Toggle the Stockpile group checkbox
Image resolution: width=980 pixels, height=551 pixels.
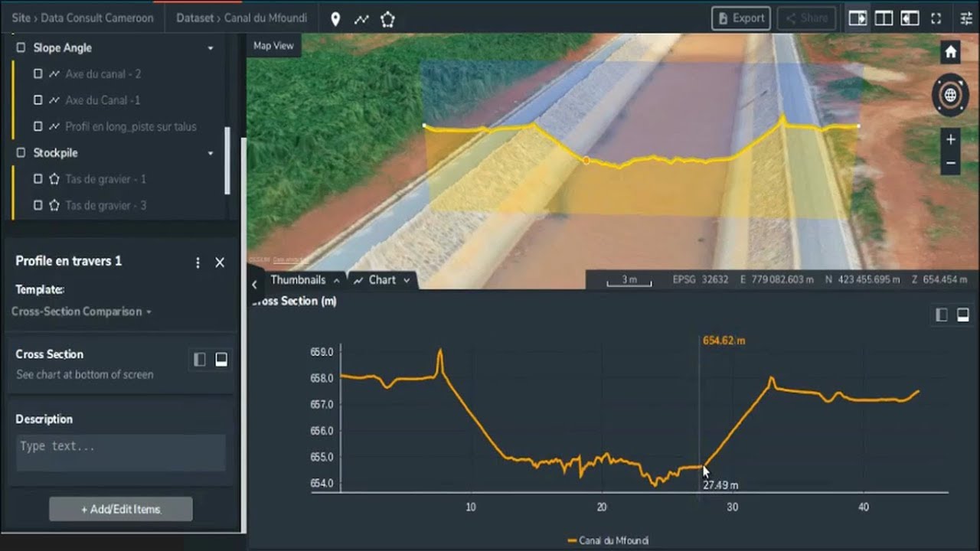(x=21, y=153)
